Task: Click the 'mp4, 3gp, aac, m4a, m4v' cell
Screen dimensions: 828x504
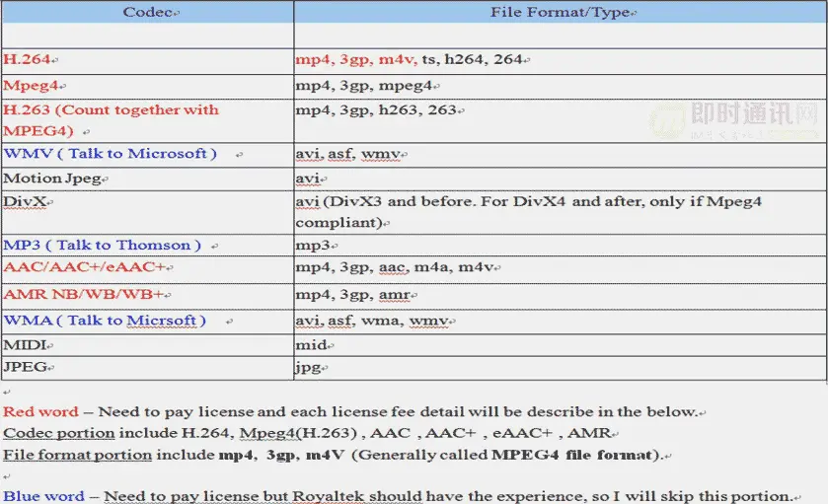Action: tap(561, 269)
